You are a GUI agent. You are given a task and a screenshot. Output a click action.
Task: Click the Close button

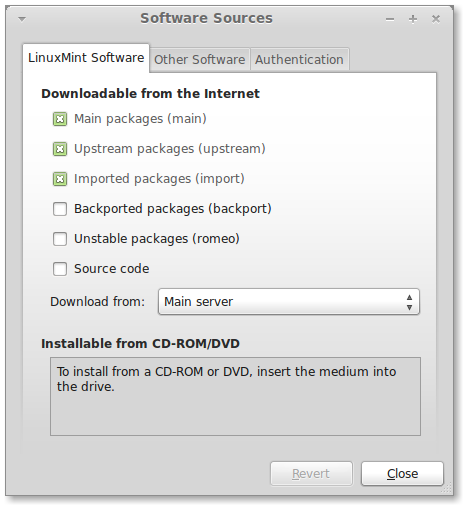(x=402, y=473)
